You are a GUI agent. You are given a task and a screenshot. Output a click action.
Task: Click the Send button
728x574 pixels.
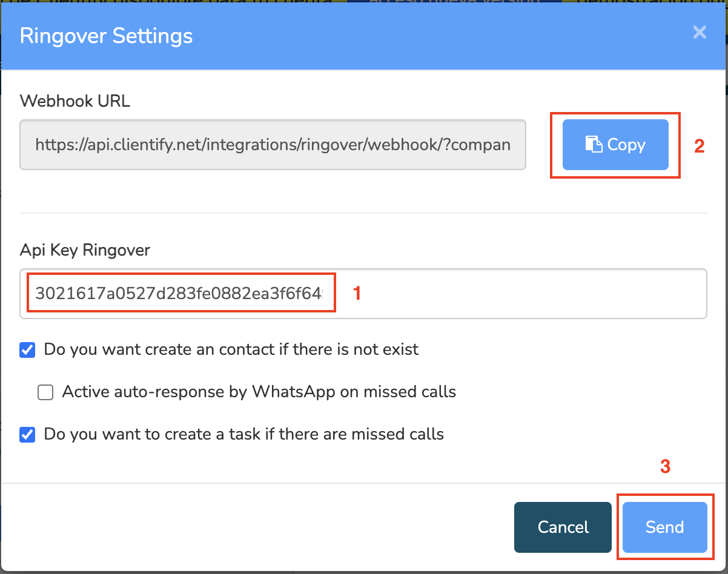664,527
